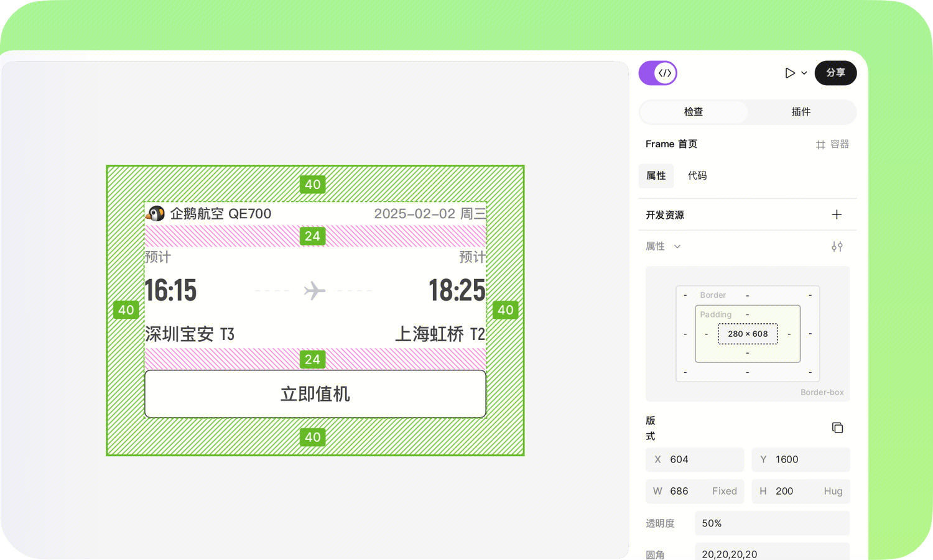The width and height of the screenshot is (933, 560).
Task: Copy layout values with the copy icon
Action: coord(837,428)
